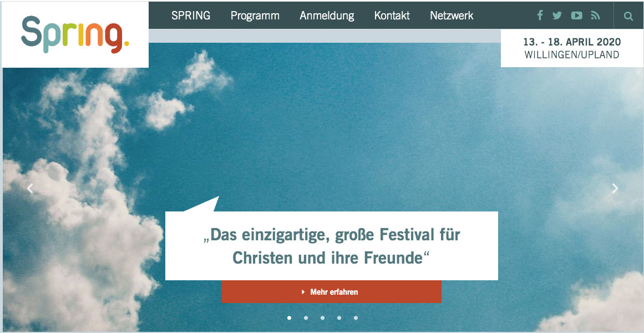Open the SPRING menu item
The image size is (644, 333).
(x=191, y=16)
